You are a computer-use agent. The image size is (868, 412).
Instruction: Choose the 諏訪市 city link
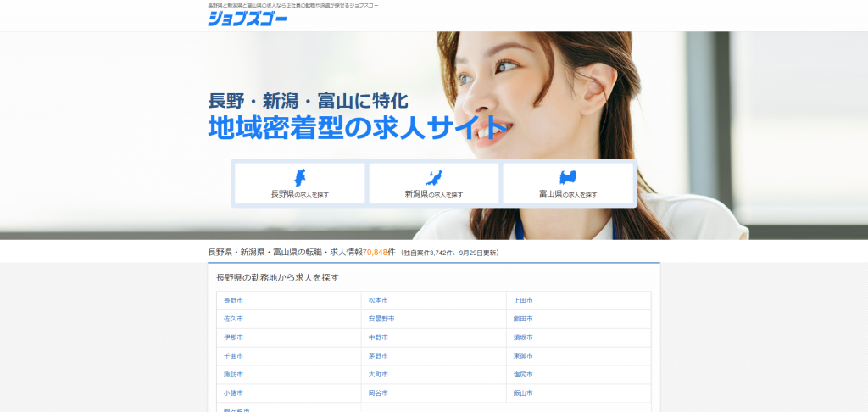coord(233,375)
